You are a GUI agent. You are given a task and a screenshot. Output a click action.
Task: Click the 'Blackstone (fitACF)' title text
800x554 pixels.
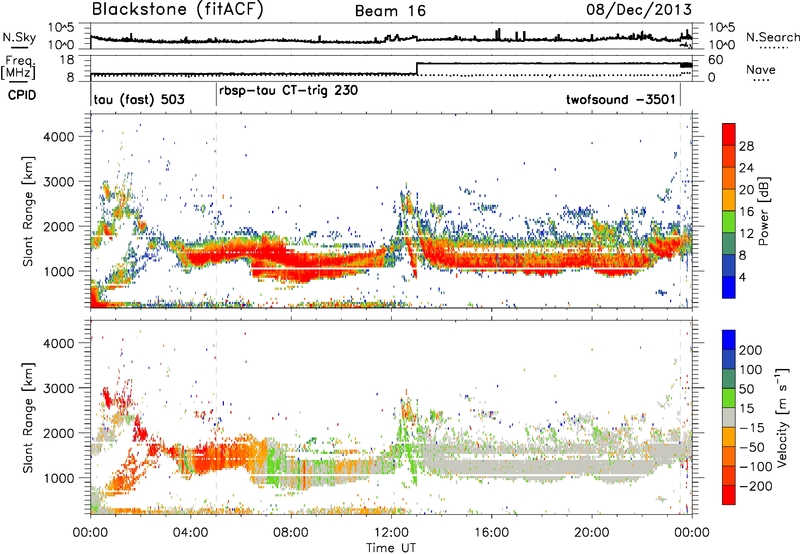pyautogui.click(x=178, y=10)
